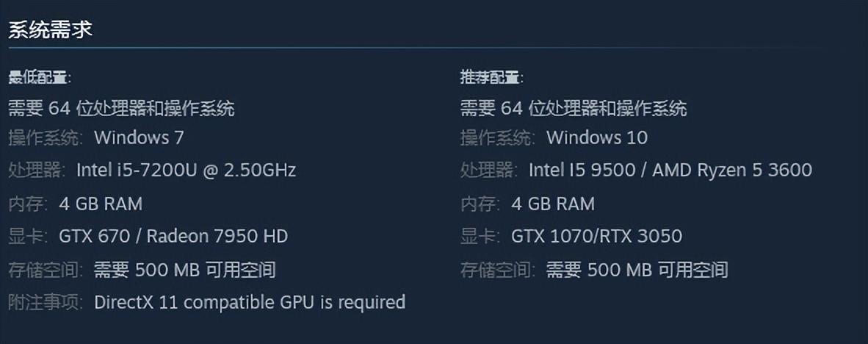This screenshot has height=344, width=868.
Task: Click the Windows 10 operating system text
Action: (597, 137)
